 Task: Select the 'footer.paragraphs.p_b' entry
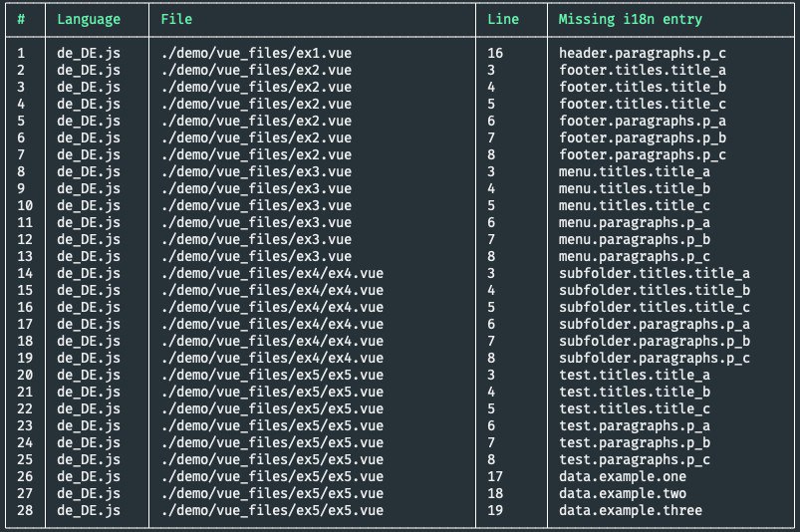click(x=643, y=137)
